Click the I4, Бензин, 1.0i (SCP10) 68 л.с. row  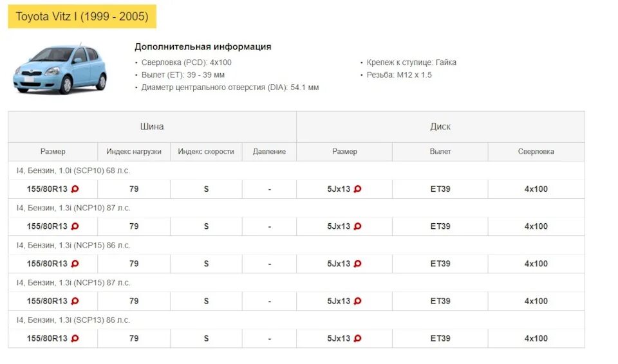(73, 170)
